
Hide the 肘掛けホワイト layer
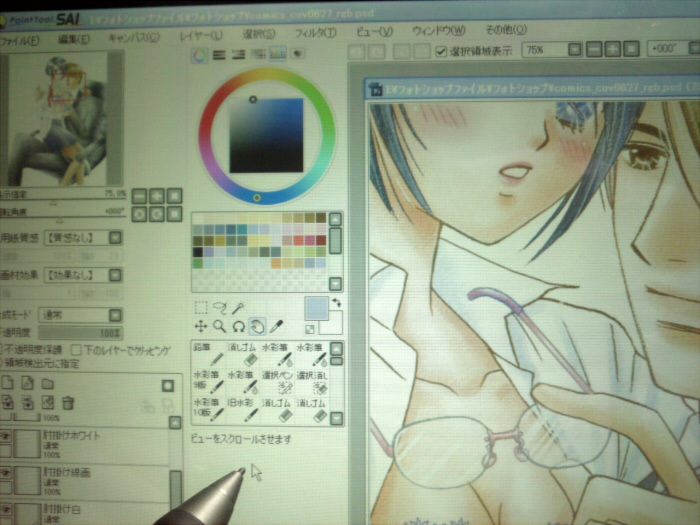pos(5,437)
